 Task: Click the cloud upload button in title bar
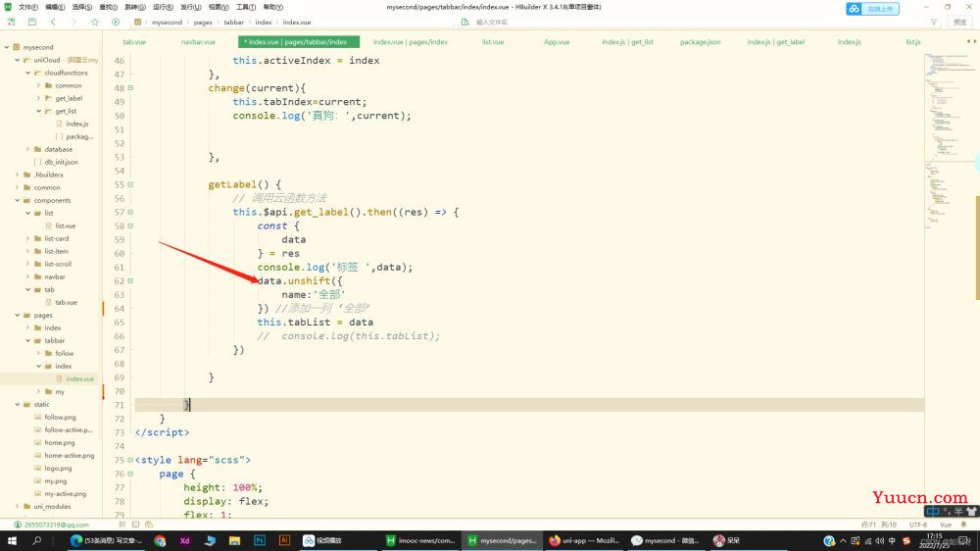(872, 9)
